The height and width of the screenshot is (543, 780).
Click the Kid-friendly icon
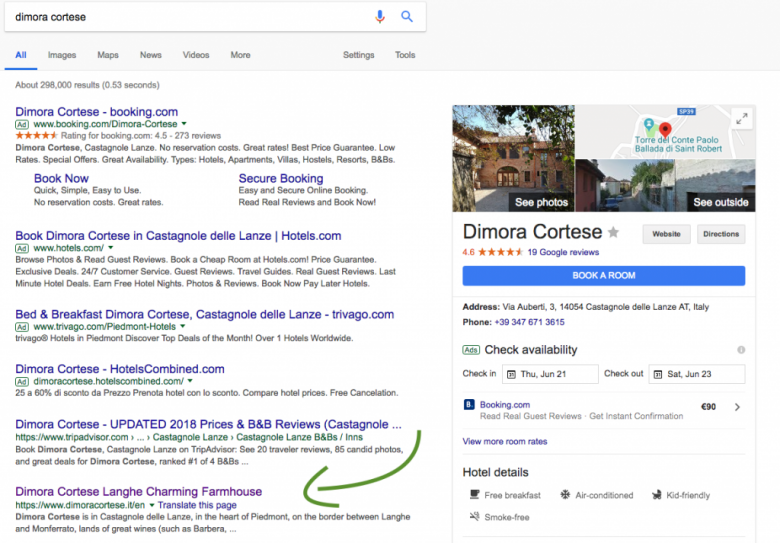[657, 495]
